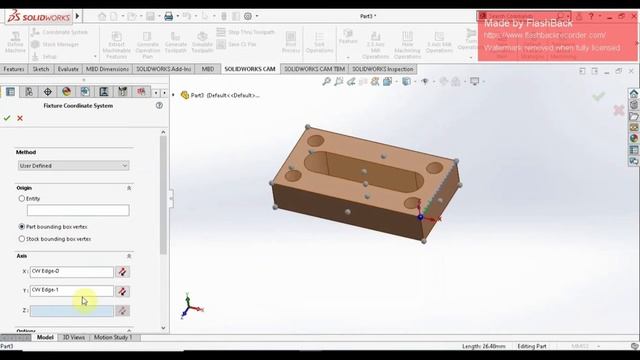The width and height of the screenshot is (640, 360).
Task: Reverse the X axis direction
Action: point(122,272)
